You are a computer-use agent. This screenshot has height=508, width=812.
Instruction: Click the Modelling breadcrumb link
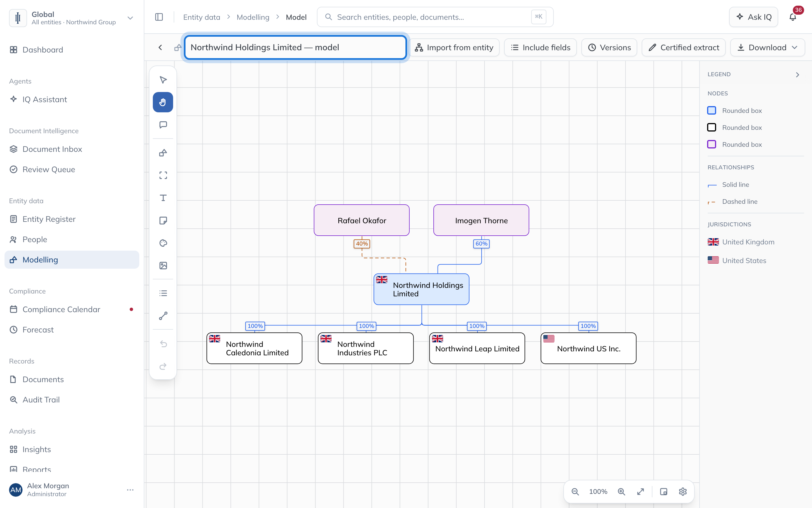(x=253, y=17)
